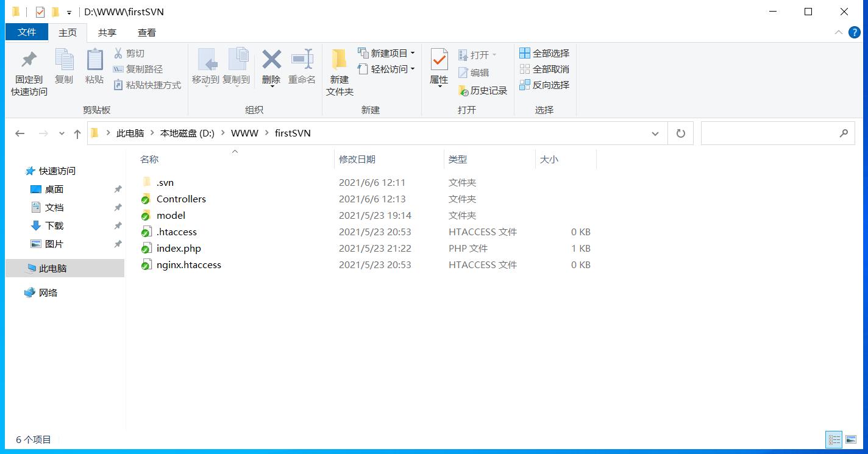The height and width of the screenshot is (454, 868).
Task: Customize the quick access toolbar dropdown
Action: pos(69,12)
